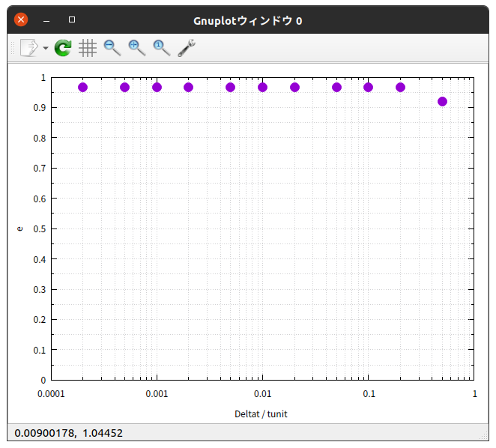Viewport: 496px width, 448px height.
Task: Click the zoom out magnifier icon
Action: tap(112, 48)
